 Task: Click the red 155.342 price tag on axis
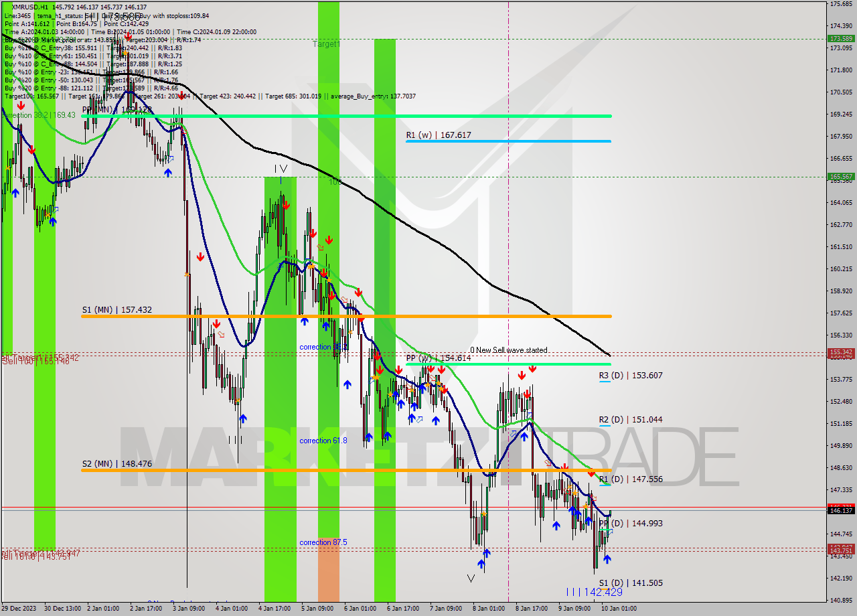[841, 352]
